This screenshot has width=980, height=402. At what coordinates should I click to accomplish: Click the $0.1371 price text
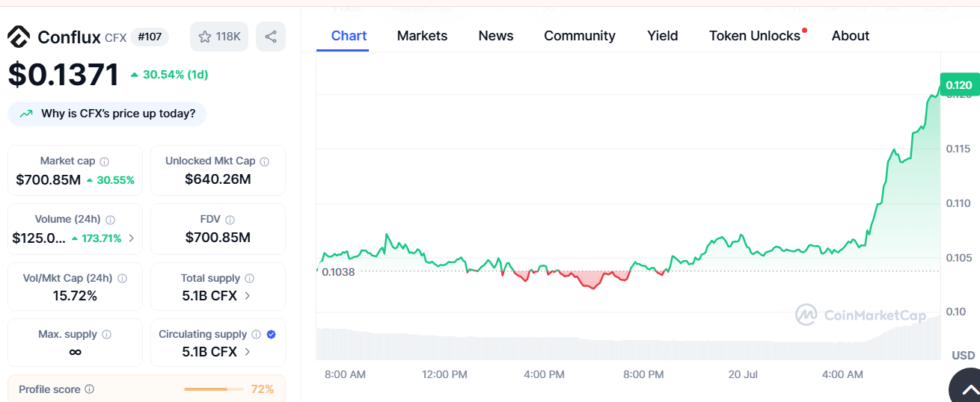(64, 75)
